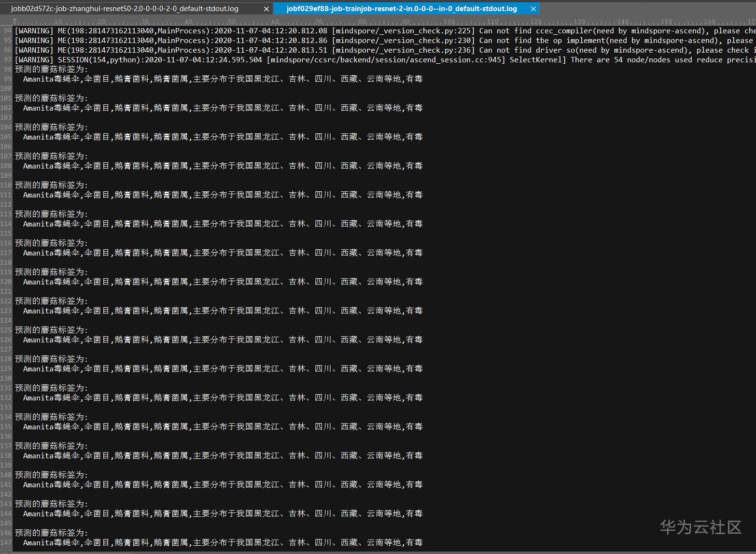Click '预测的蘑菇标签为:' on line 122
Image resolution: width=756 pixels, height=554 pixels.
(52, 301)
